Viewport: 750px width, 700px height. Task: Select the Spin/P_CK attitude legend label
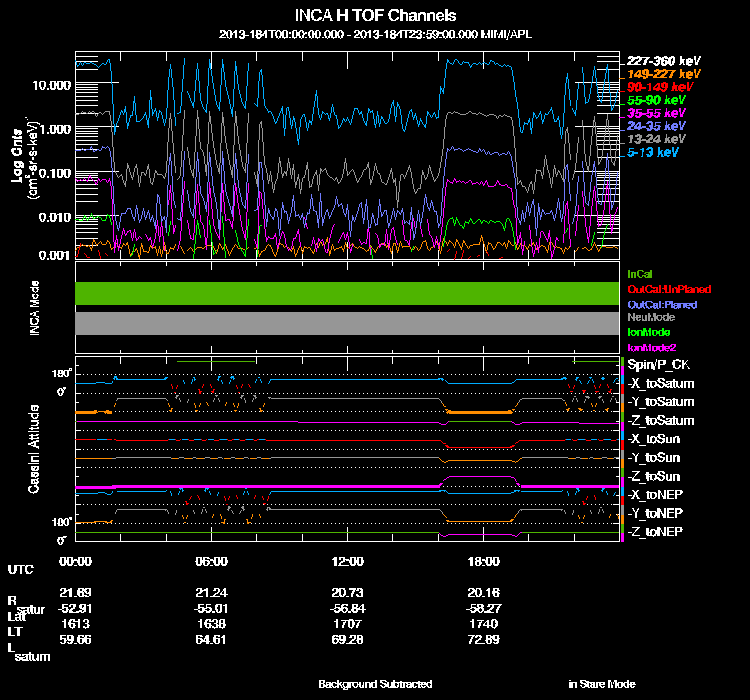(658, 364)
